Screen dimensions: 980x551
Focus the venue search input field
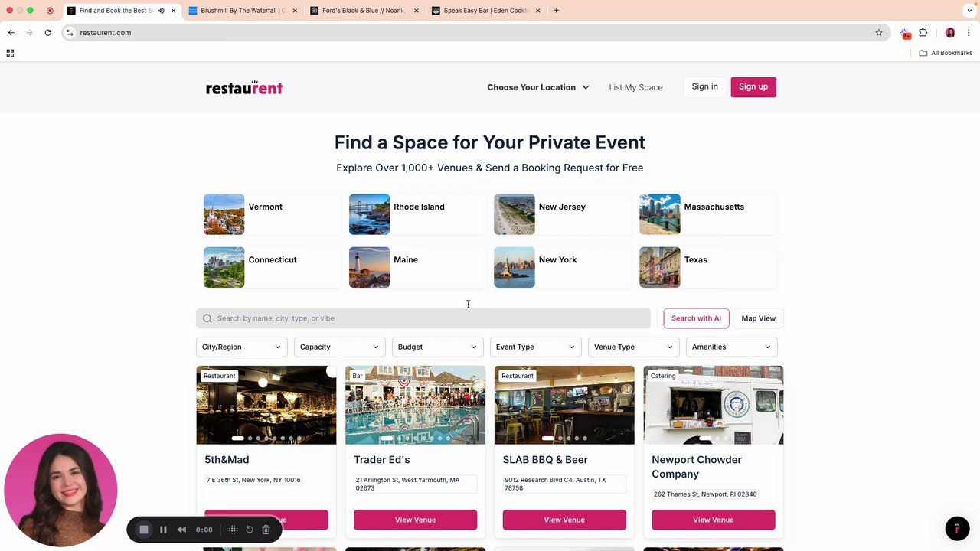(x=423, y=318)
